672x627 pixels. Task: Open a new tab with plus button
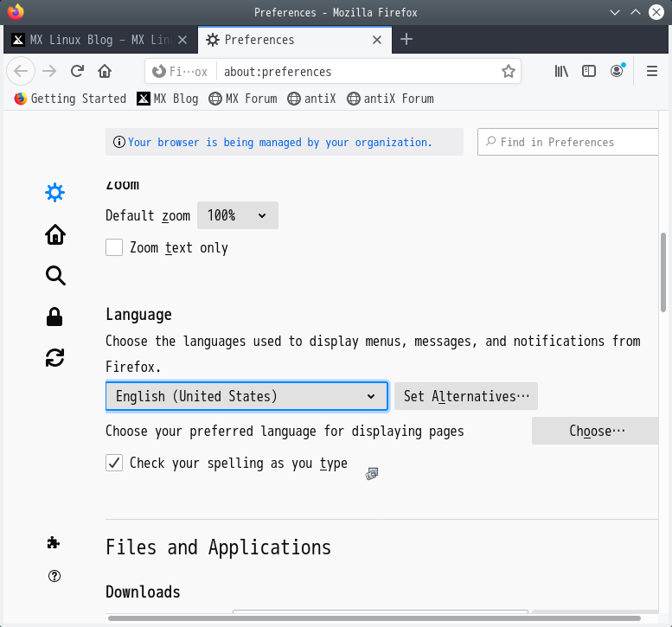click(406, 40)
